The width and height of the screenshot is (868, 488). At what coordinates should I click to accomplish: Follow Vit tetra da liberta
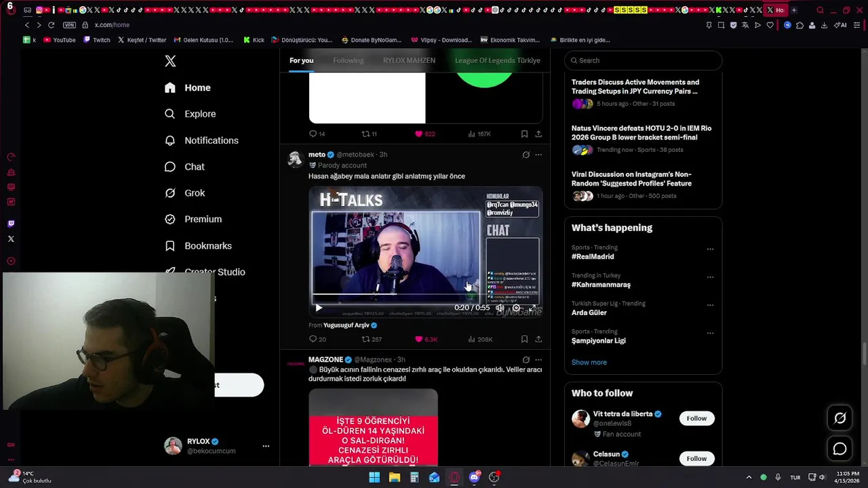pos(696,418)
